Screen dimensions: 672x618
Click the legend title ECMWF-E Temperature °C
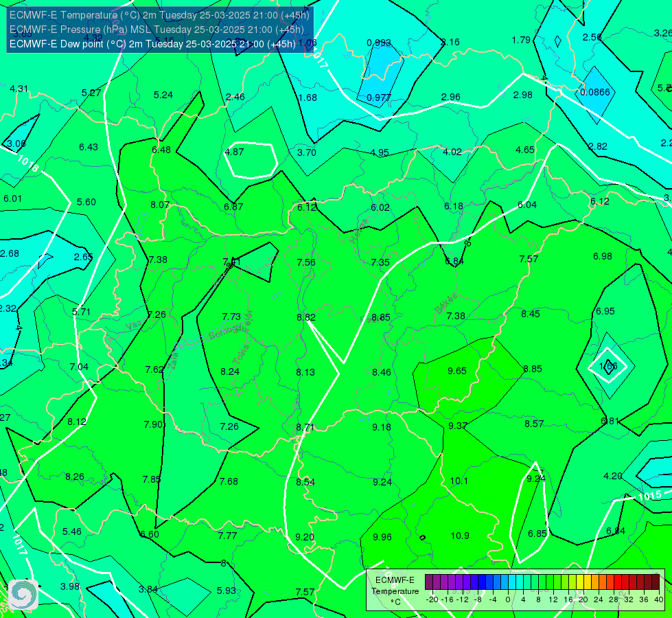tap(395, 591)
